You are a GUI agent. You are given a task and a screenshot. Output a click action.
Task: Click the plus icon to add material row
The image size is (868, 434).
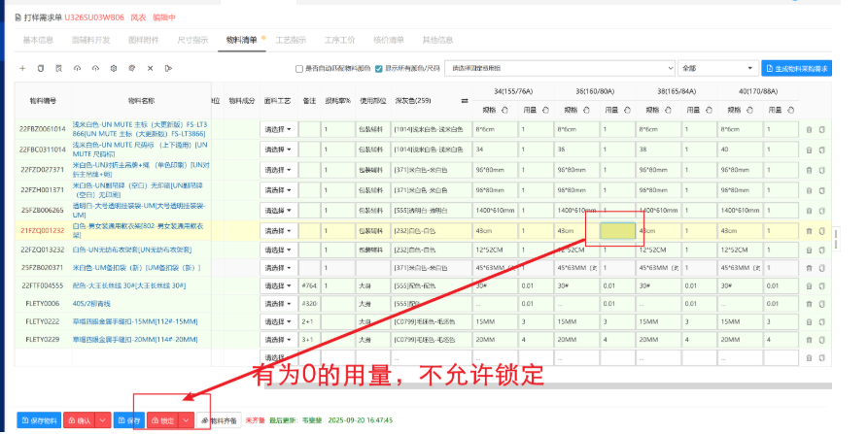click(x=22, y=69)
